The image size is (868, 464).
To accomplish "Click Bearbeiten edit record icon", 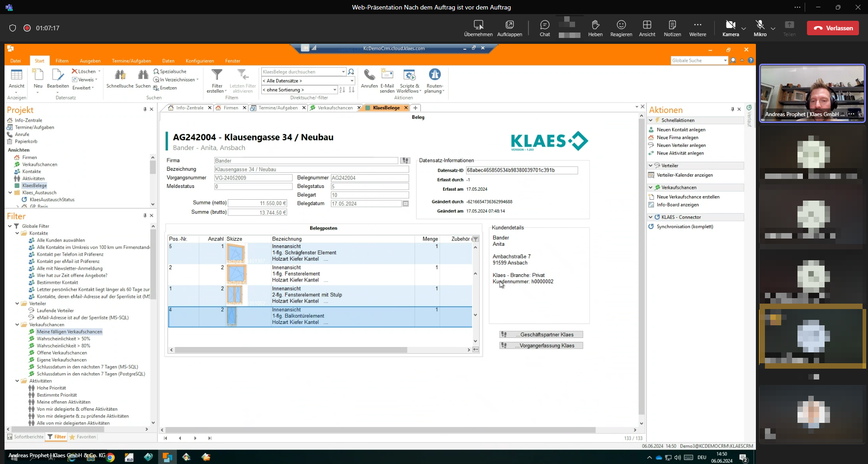I will [x=58, y=80].
